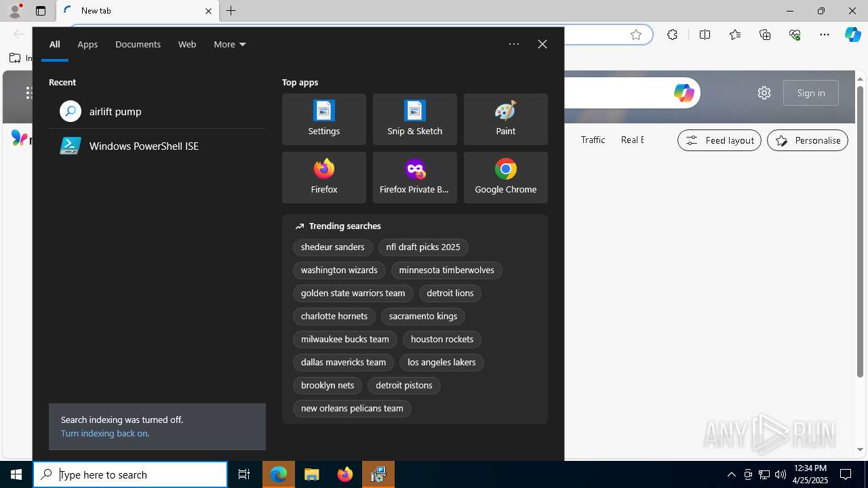Open Windows PowerShell ISE recent item
The width and height of the screenshot is (868, 488).
(x=157, y=146)
